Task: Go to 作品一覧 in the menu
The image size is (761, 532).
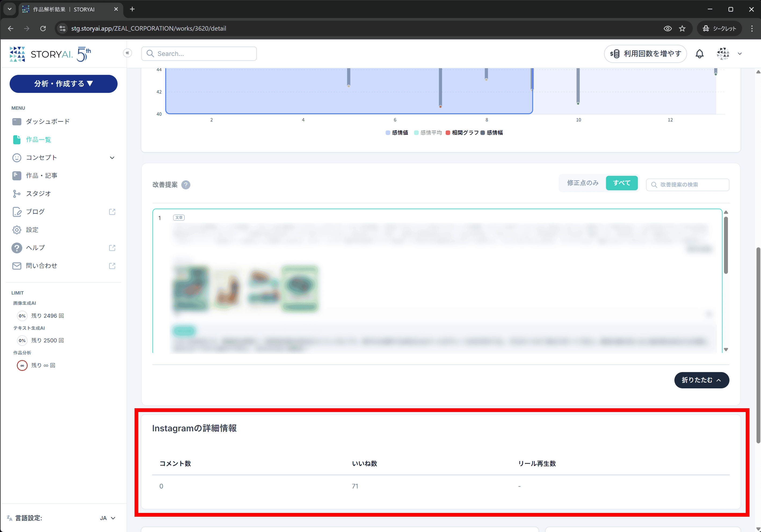Action: [x=39, y=140]
